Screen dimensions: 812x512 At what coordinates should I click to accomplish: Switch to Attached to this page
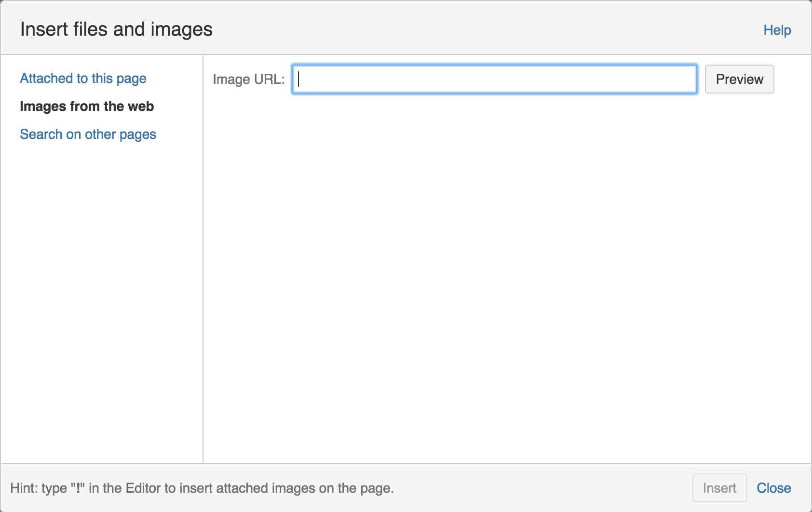(x=83, y=78)
